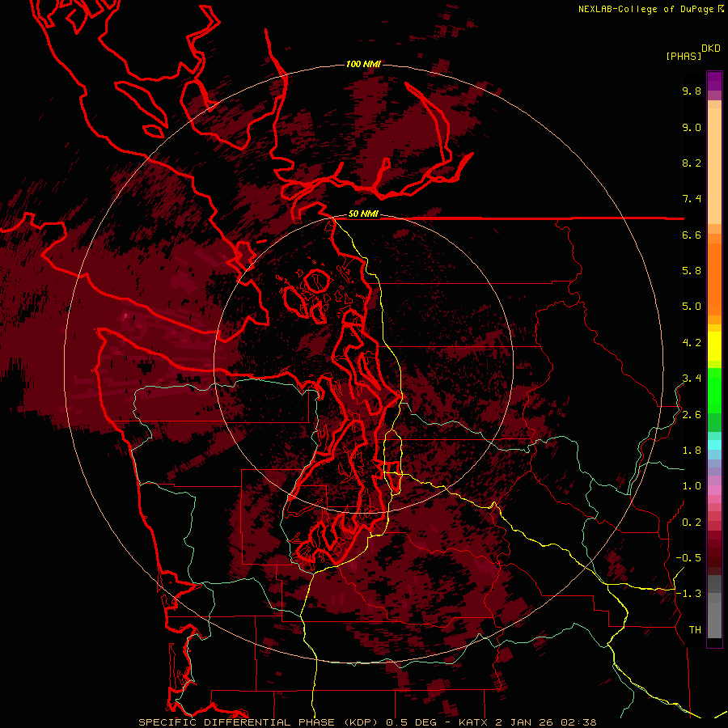Select the peach segment of the color bar
This screenshot has width=728, height=728.
coord(714,166)
